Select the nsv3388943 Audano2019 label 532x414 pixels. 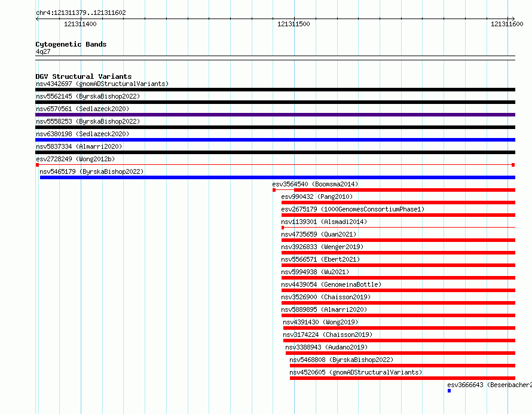click(326, 347)
